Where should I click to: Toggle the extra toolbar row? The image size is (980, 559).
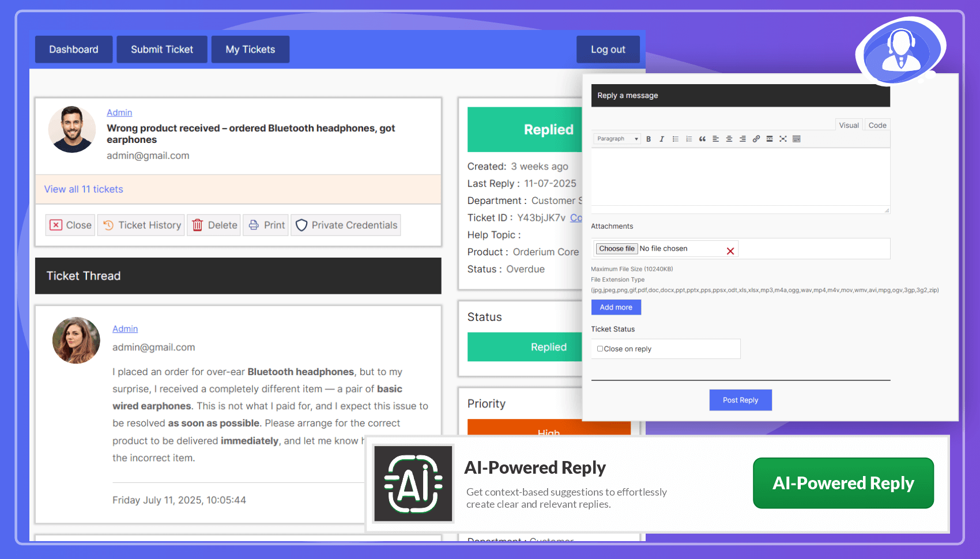point(797,139)
